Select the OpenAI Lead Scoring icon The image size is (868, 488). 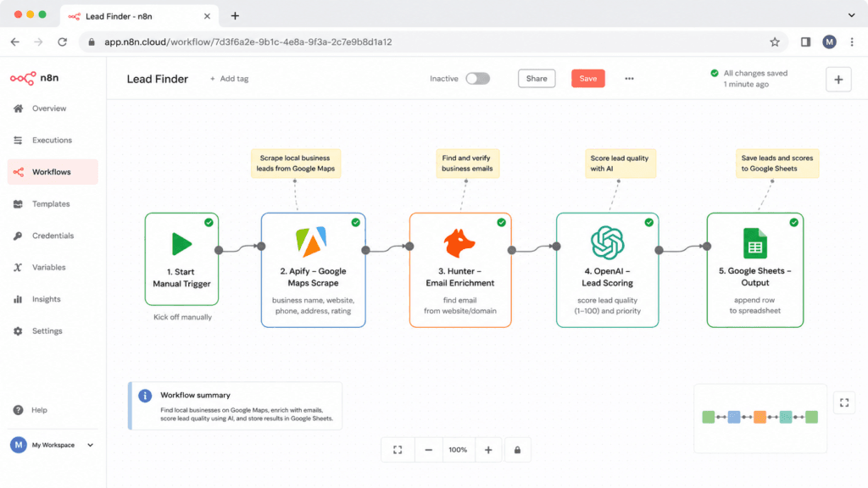pos(607,243)
